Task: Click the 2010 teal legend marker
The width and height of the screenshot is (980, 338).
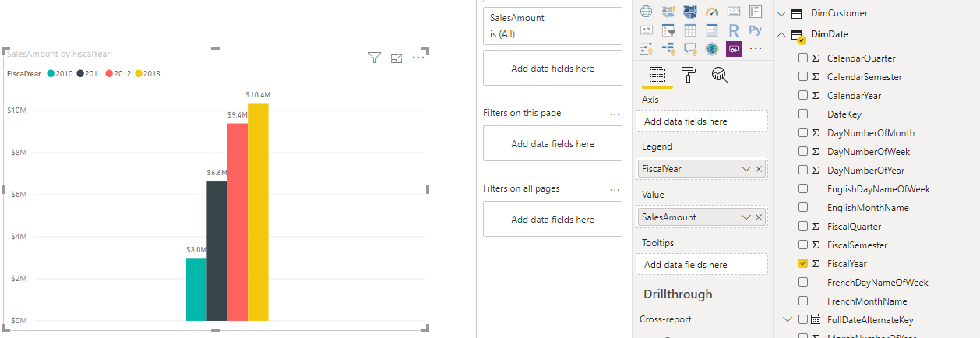Action: coord(51,74)
